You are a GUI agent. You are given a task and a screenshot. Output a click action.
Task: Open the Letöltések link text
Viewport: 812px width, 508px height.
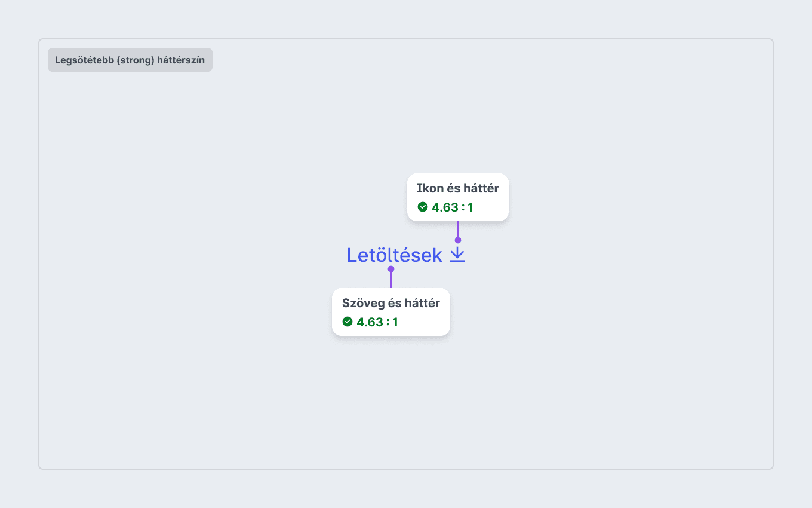pyautogui.click(x=395, y=255)
